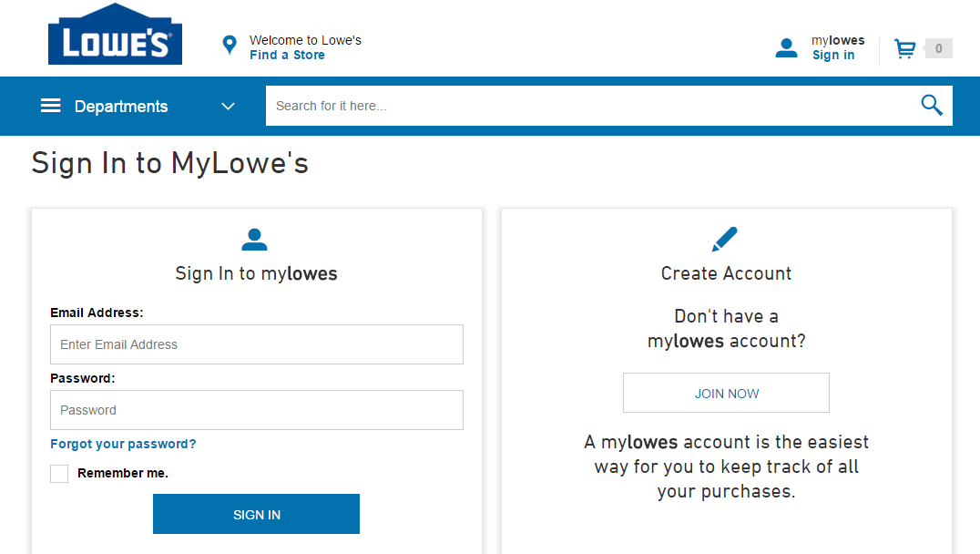Click the blue SIGN IN button
The image size is (980, 554).
pos(256,514)
